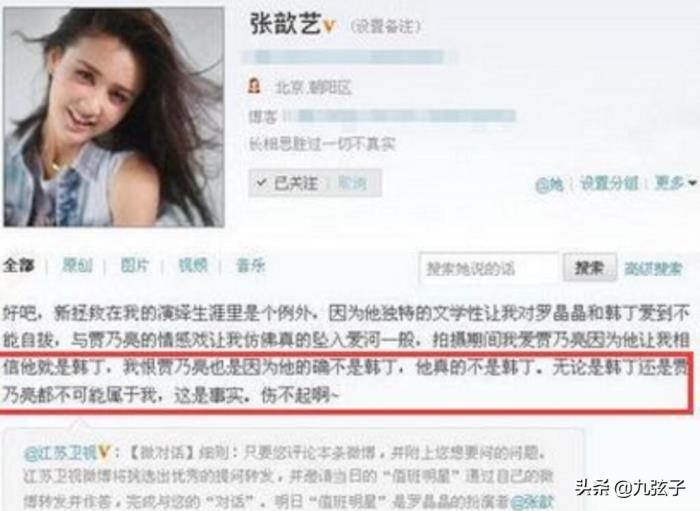Click the orange V verified badge beside name
The height and width of the screenshot is (511, 700).
coord(329,26)
